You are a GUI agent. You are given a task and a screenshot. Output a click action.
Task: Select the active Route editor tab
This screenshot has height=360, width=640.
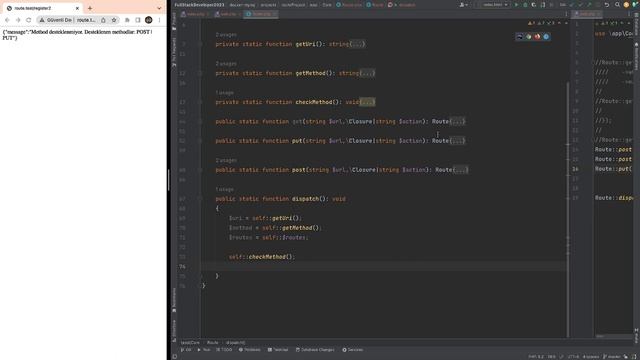tap(261, 14)
